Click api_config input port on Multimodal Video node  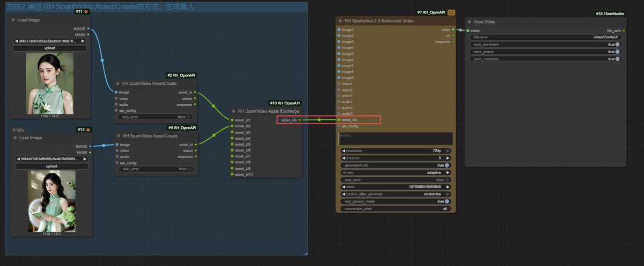[x=339, y=126]
